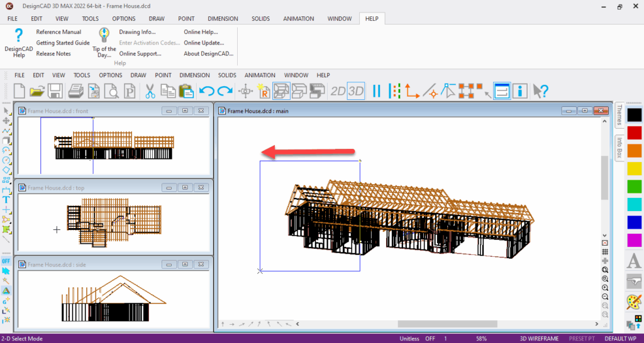Select the Line polyline tool in left toolbox
The image size is (644, 343).
tap(6, 131)
